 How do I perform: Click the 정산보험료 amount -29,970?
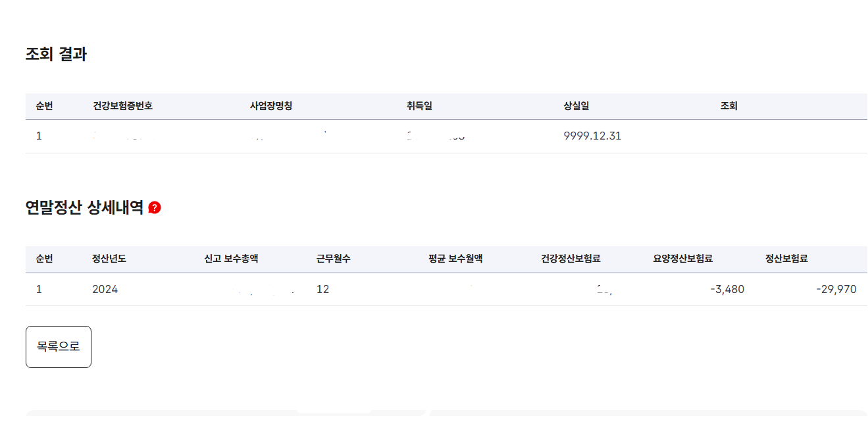point(837,288)
